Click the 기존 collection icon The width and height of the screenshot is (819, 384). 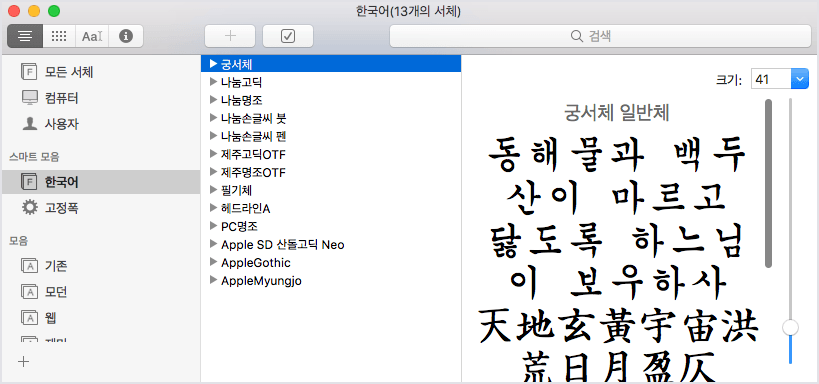(29, 266)
